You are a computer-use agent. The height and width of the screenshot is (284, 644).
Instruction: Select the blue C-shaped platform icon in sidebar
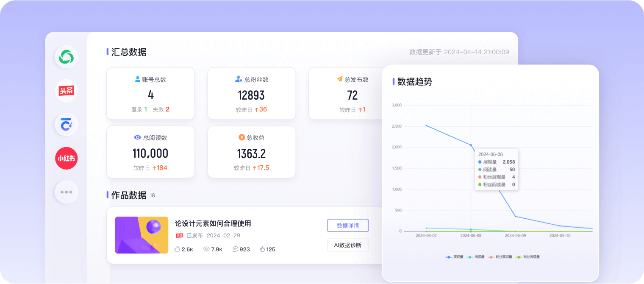(x=66, y=125)
